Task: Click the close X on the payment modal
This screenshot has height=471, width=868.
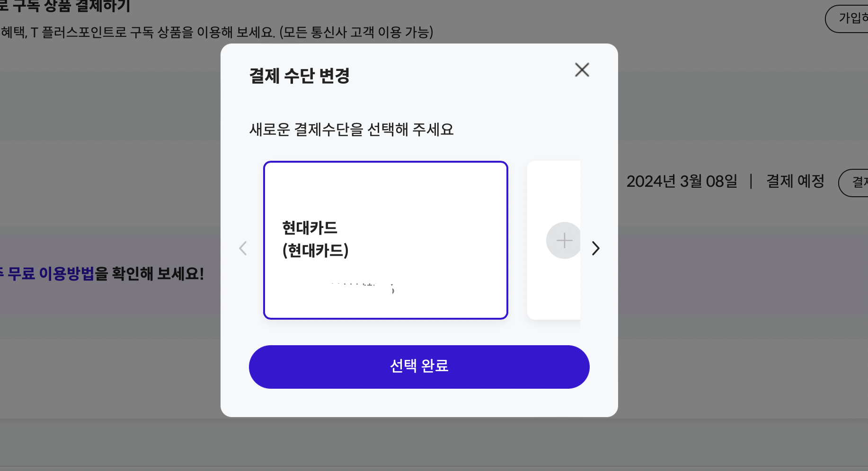Action: pos(582,70)
